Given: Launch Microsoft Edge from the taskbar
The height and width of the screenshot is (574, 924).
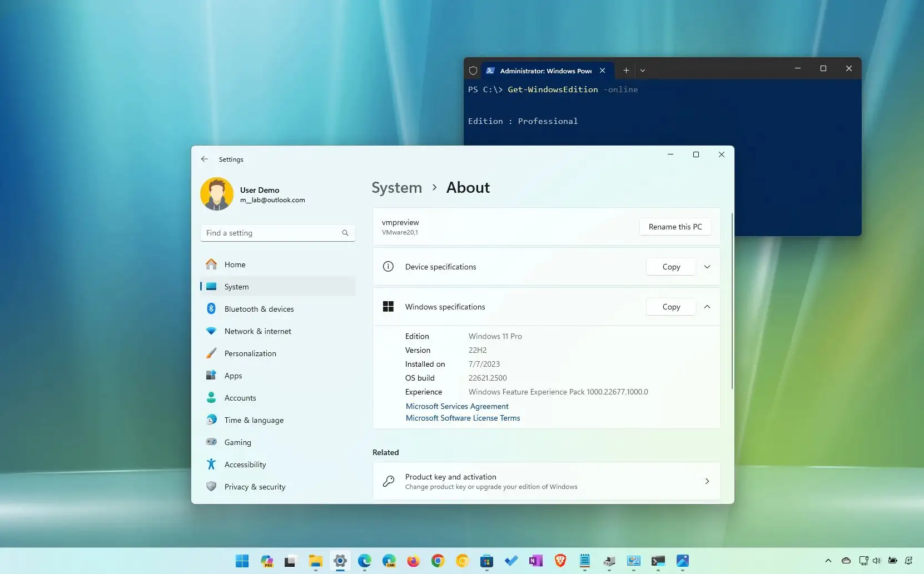Looking at the screenshot, I should [x=364, y=561].
